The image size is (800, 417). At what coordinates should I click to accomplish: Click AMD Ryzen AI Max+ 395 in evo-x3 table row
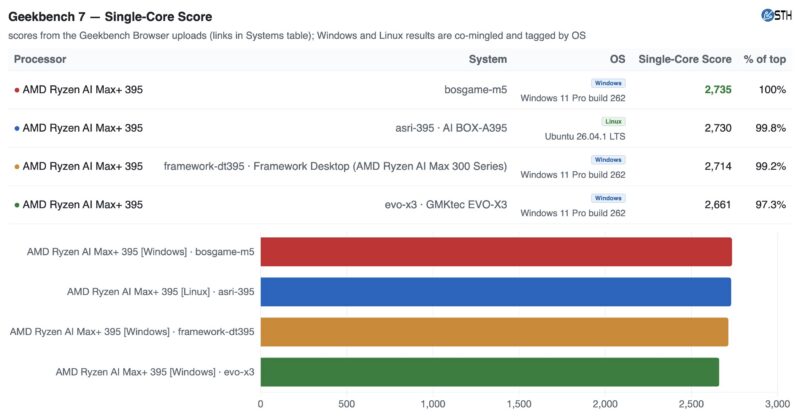pos(83,205)
